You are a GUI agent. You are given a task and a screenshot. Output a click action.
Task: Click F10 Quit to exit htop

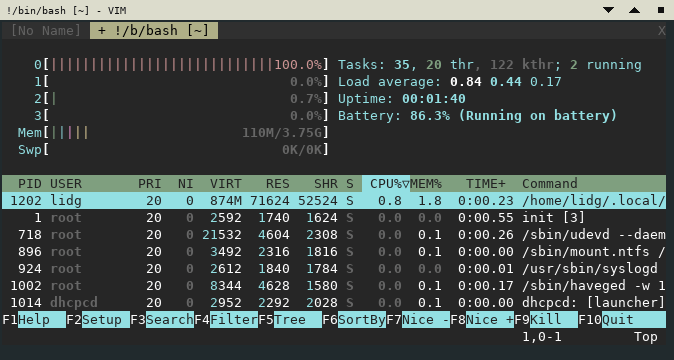[x=622, y=320]
